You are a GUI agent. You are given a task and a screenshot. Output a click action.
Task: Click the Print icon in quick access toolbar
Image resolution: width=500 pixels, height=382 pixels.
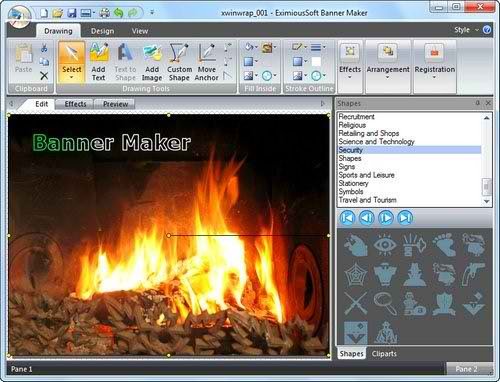105,13
